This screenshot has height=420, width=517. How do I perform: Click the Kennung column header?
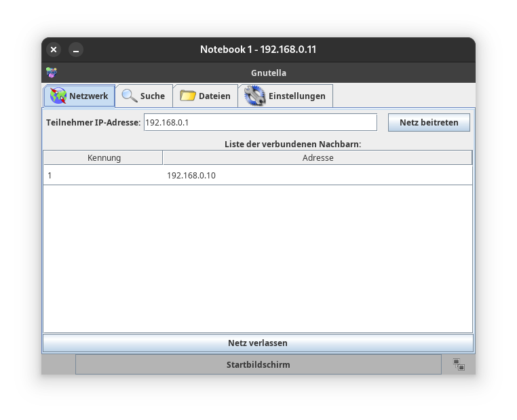click(x=104, y=157)
